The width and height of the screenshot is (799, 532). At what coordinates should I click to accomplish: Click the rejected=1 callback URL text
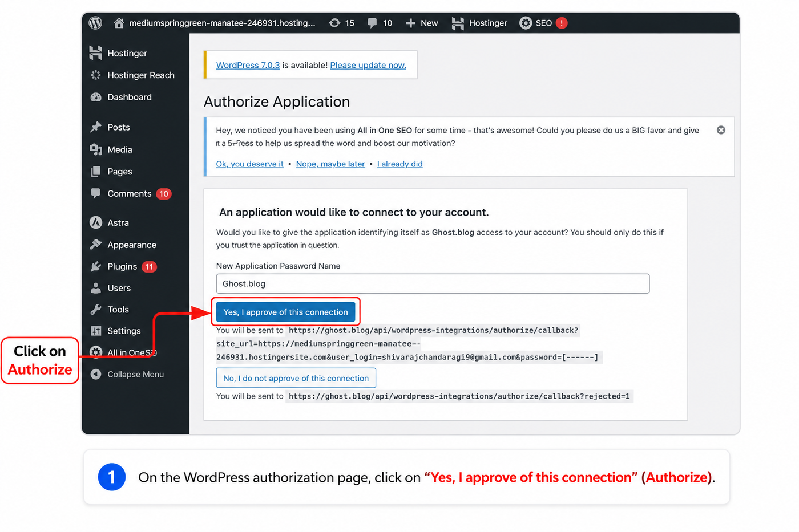tap(459, 396)
